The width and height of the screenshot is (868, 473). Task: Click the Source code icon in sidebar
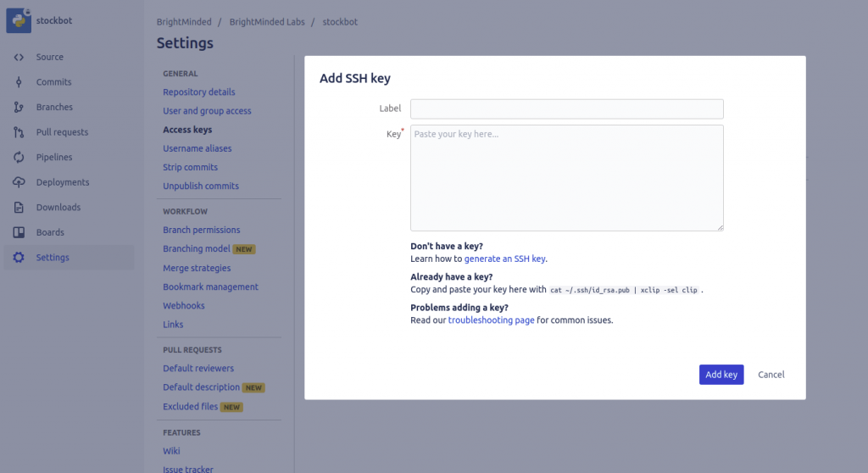pos(19,57)
